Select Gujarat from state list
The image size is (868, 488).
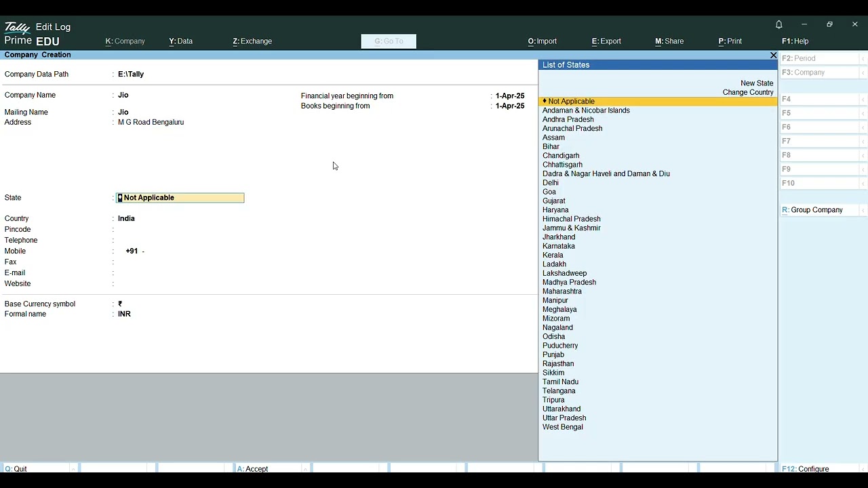[554, 201]
